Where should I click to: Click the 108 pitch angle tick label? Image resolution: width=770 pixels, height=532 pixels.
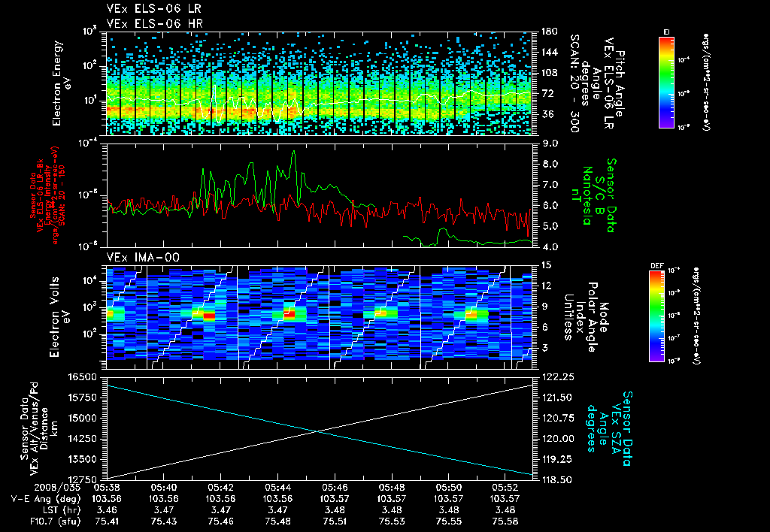(x=548, y=73)
